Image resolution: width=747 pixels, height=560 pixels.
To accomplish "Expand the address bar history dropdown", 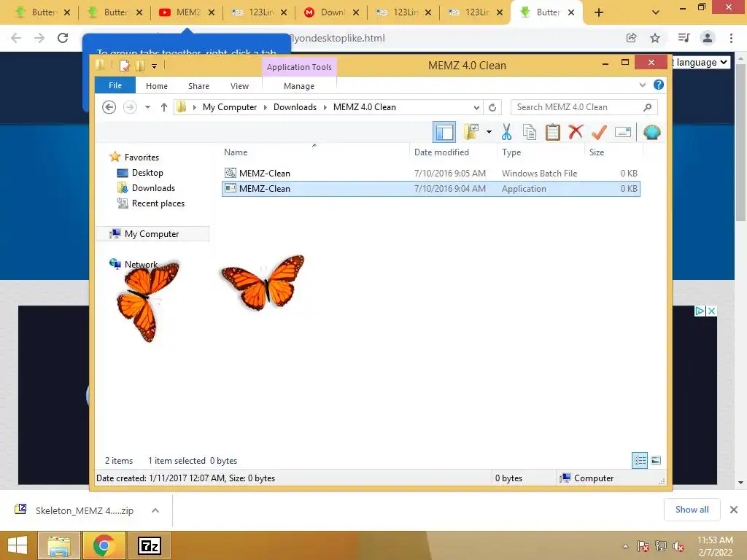I will point(476,107).
